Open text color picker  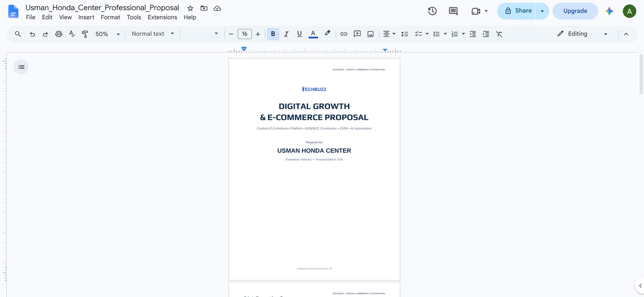(x=313, y=34)
